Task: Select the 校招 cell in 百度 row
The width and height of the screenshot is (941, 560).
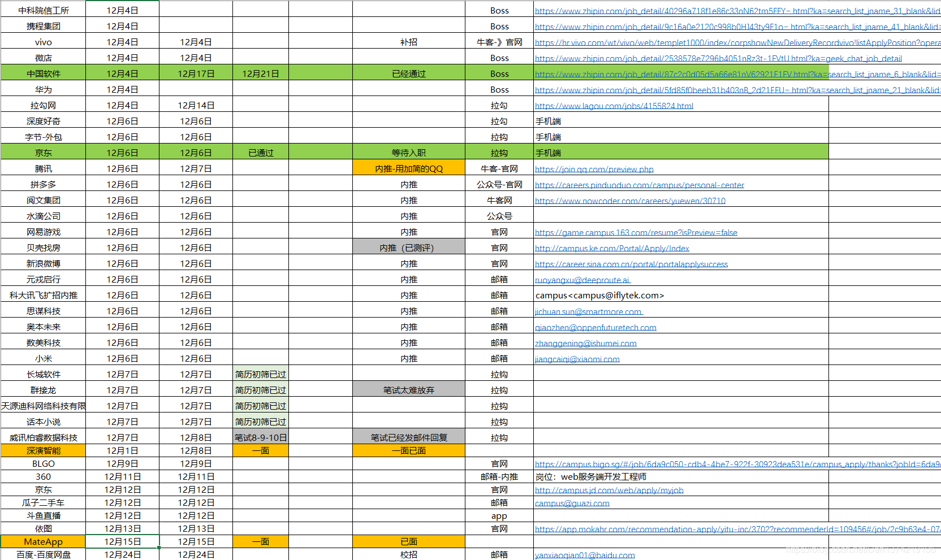Action: pos(409,554)
